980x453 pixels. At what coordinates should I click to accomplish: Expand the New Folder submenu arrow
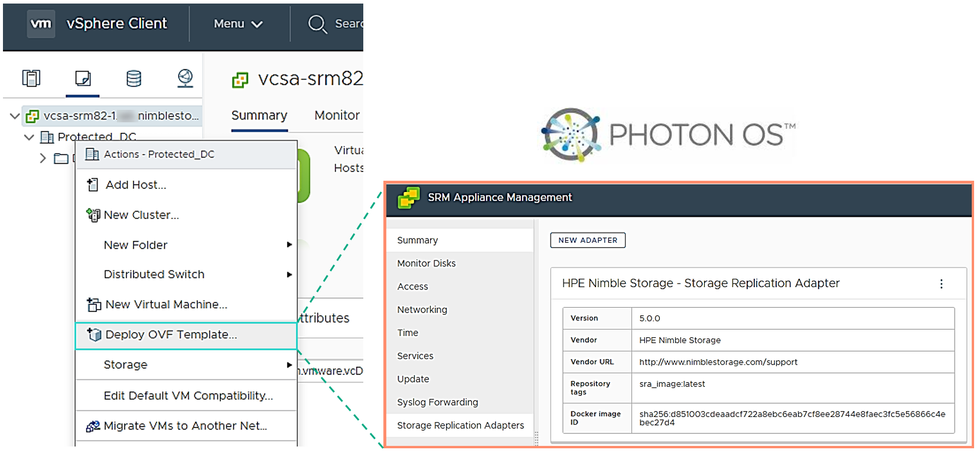pyautogui.click(x=289, y=245)
